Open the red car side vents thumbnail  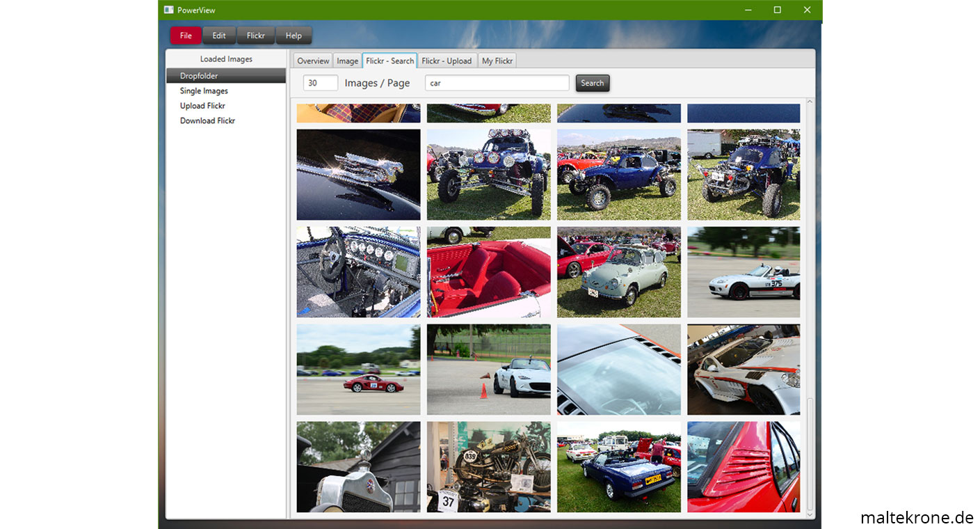coord(744,467)
